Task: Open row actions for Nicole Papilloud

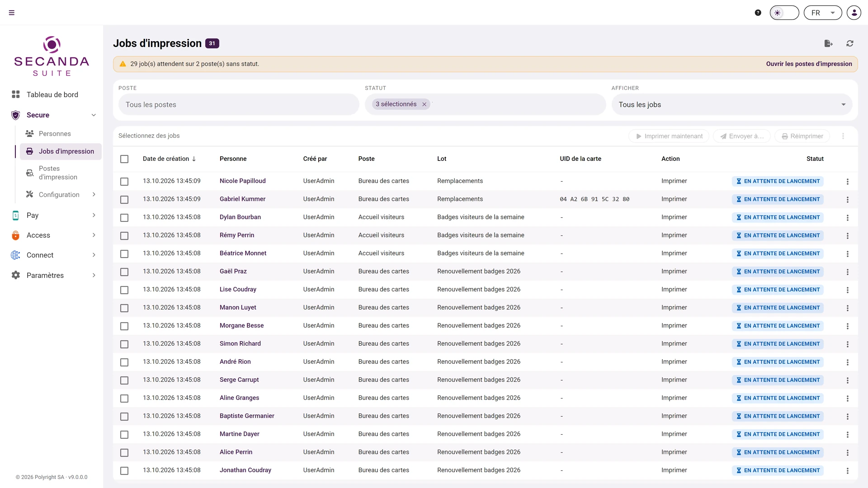Action: 848,181
